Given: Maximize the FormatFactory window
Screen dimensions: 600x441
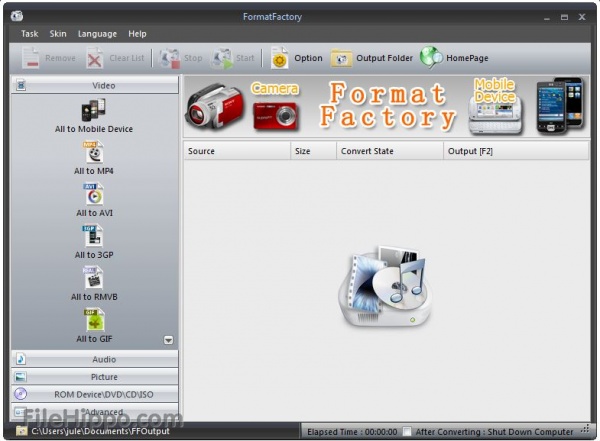Looking at the screenshot, I should click(x=564, y=17).
